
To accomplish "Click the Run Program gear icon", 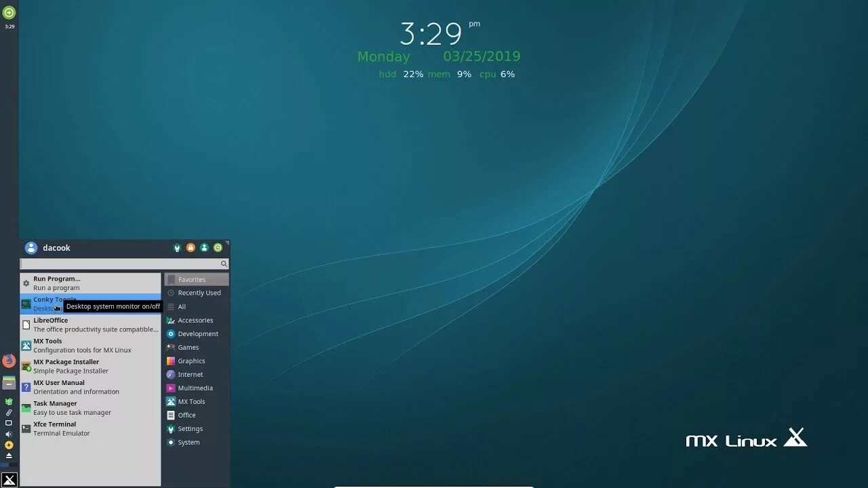I will tap(26, 283).
